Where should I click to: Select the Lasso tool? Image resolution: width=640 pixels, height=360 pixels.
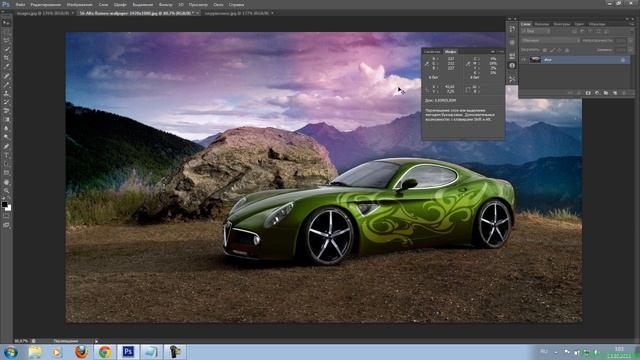click(6, 40)
